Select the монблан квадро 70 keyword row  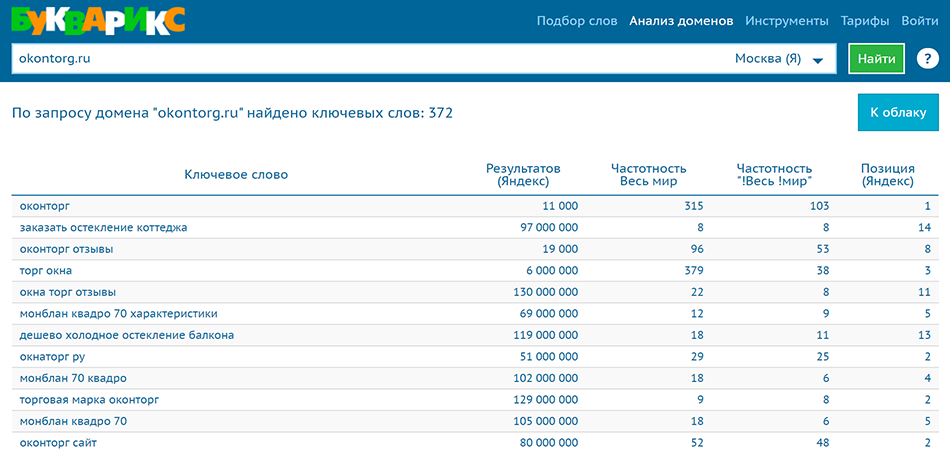point(475,422)
